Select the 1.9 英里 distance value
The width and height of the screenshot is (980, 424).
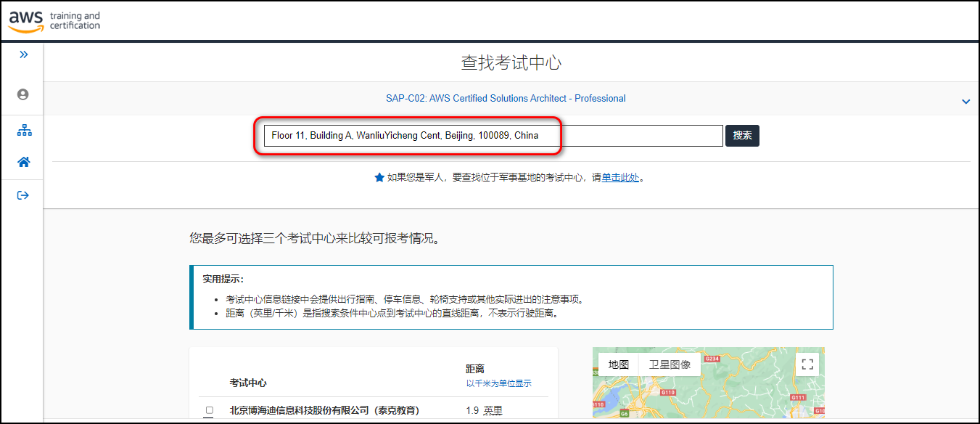(484, 411)
